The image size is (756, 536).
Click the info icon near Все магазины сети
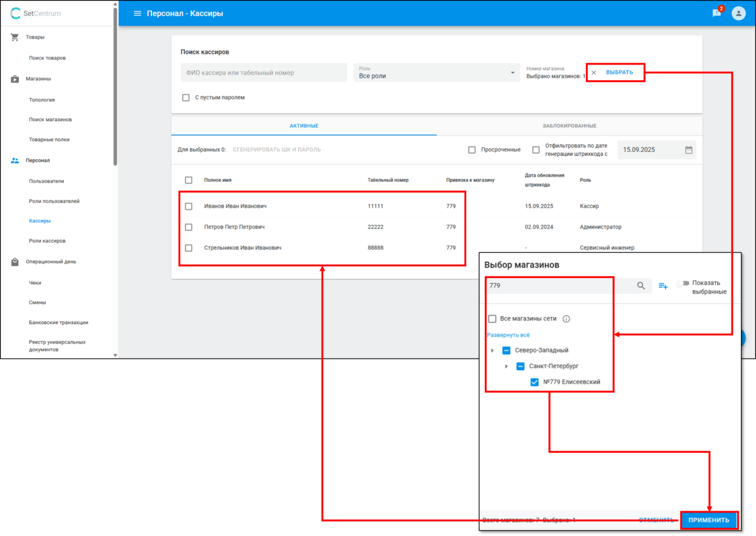click(x=566, y=319)
